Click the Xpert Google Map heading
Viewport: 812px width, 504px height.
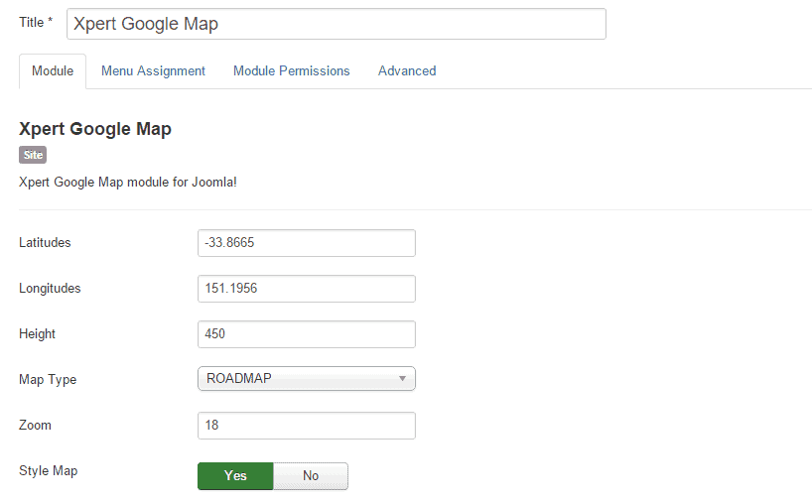95,130
